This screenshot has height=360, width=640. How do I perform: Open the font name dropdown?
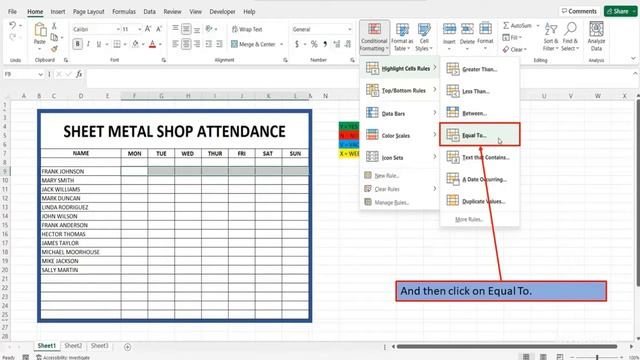click(x=118, y=29)
